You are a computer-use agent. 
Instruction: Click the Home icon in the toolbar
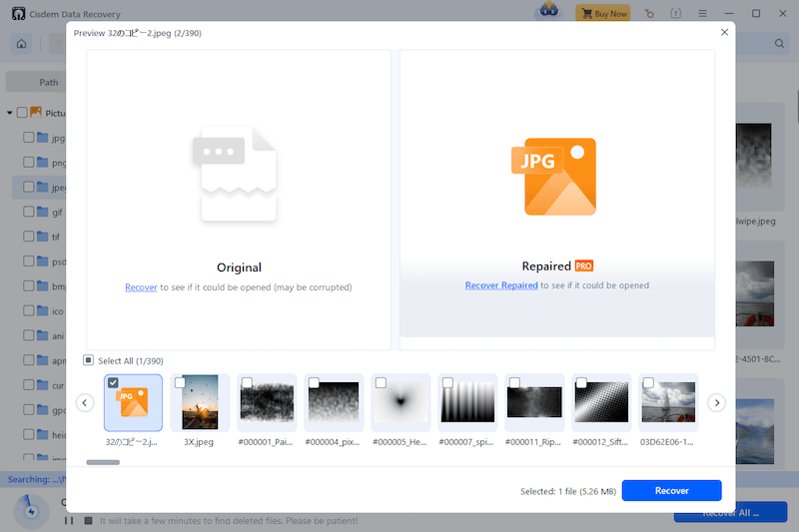(22, 44)
